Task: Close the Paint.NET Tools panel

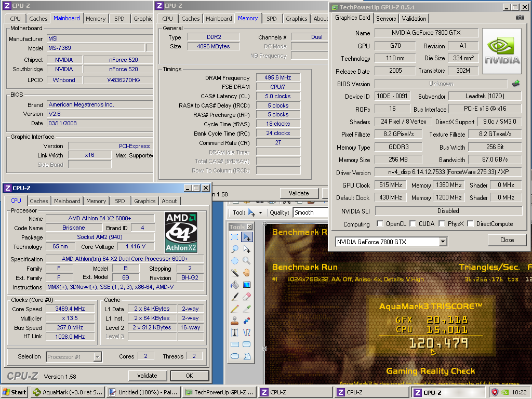Action: (x=250, y=227)
